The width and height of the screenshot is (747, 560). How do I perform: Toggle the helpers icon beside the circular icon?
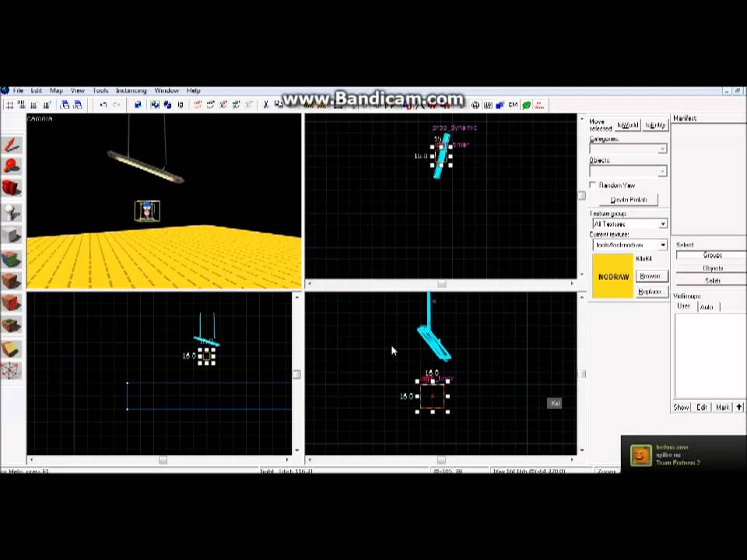click(488, 105)
